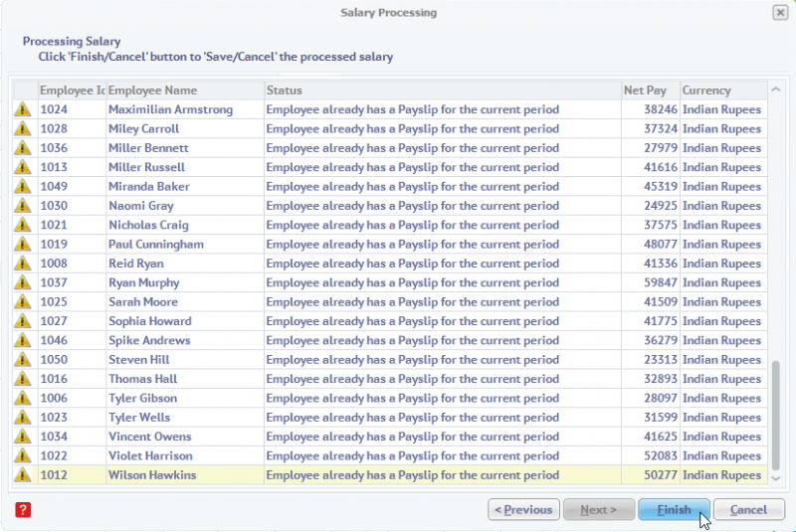
Task: Go back with the Previous button
Action: coord(523,510)
